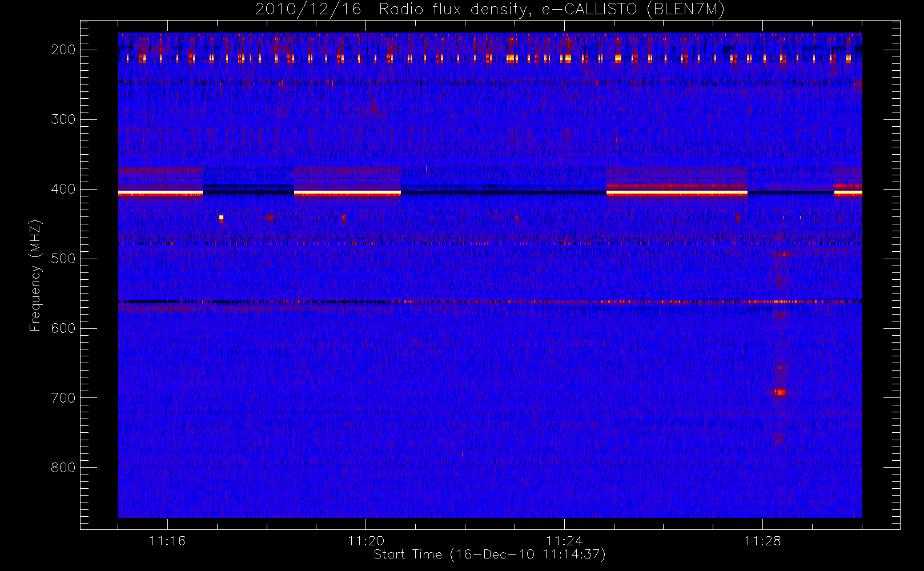
Task: Select the 11:24 time tick label
Action: [564, 541]
